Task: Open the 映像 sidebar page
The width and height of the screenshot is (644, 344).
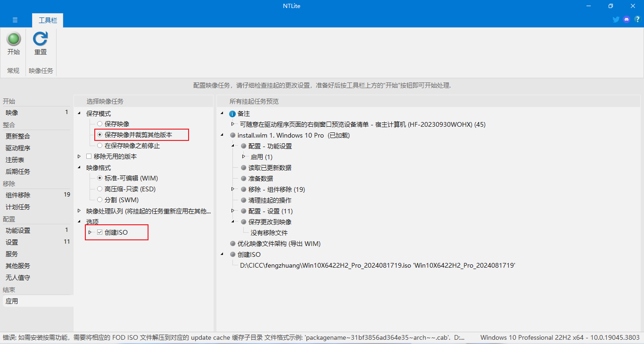Action: click(x=37, y=113)
